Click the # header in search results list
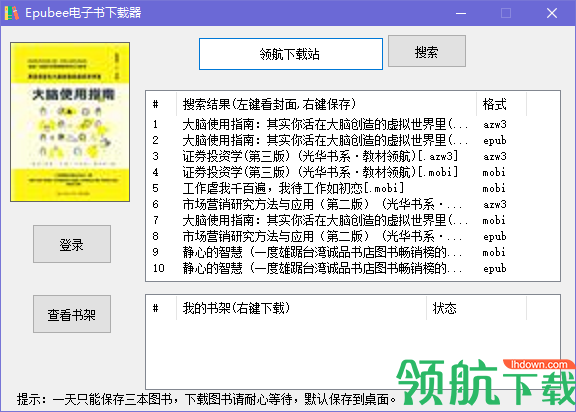The height and width of the screenshot is (412, 576). [162, 104]
